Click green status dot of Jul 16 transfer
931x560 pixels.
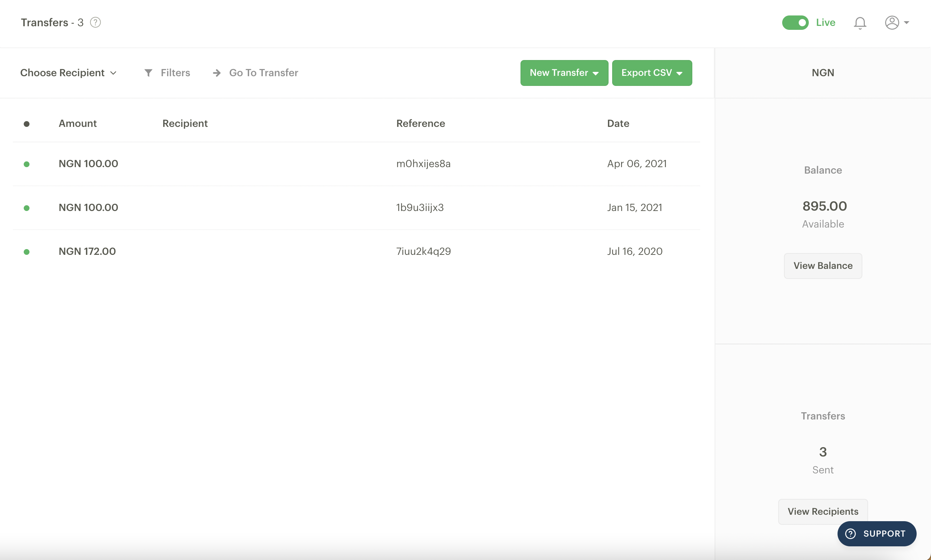point(26,252)
